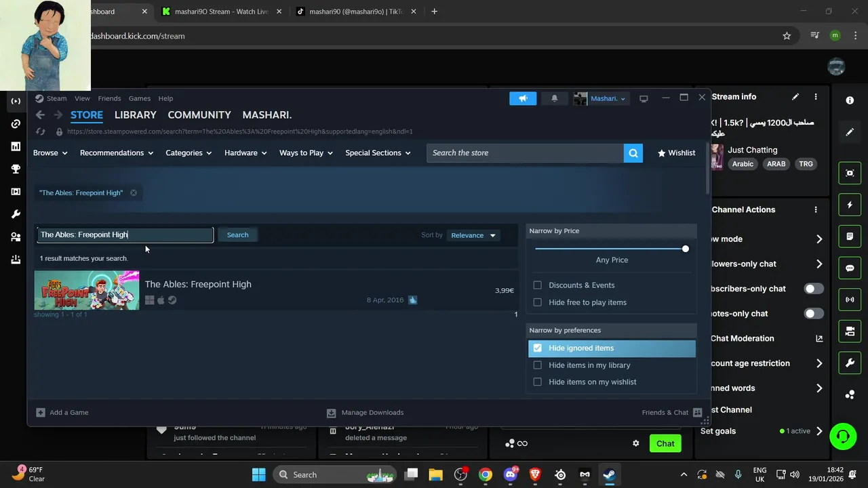This screenshot has width=868, height=488.
Task: Select Arabic stream tag
Action: coord(743,164)
